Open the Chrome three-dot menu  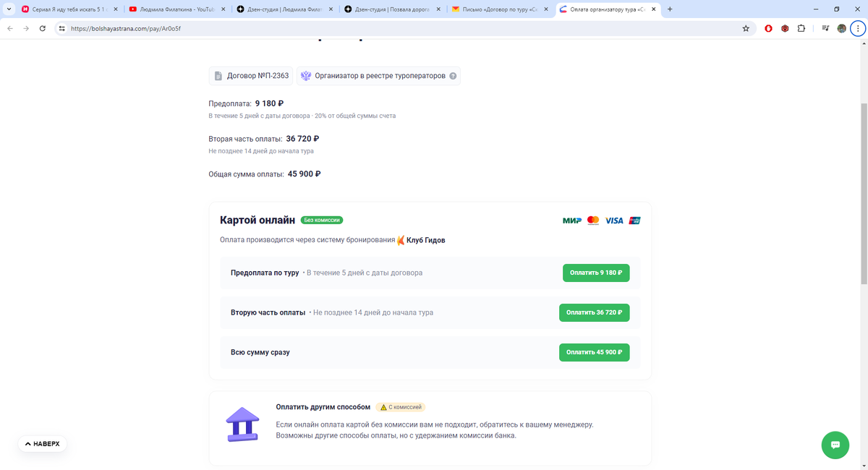pos(857,28)
